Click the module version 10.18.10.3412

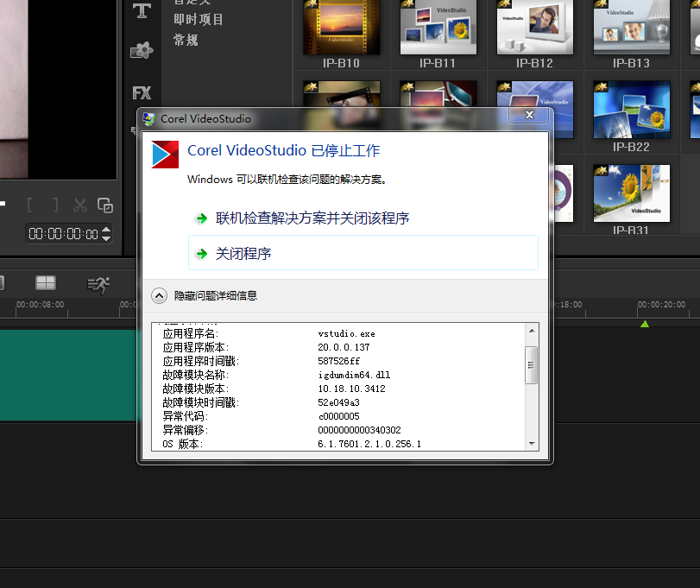coord(351,389)
